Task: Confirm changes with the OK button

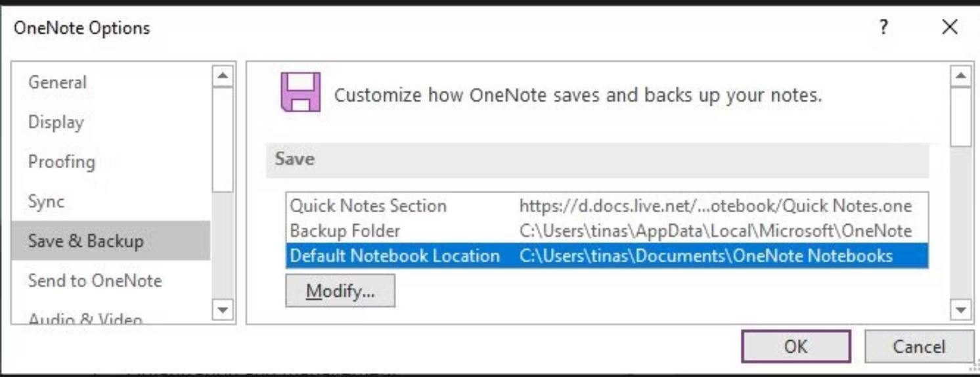Action: point(795,346)
